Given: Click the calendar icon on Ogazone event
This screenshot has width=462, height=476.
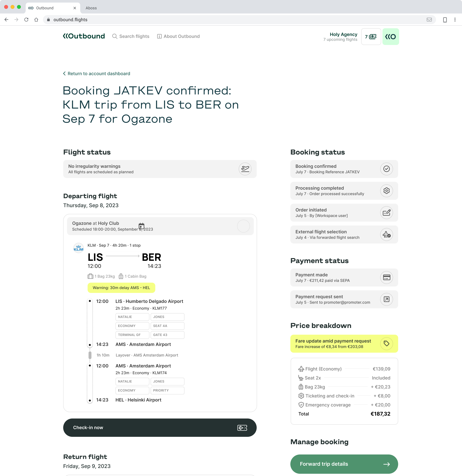Looking at the screenshot, I should (141, 226).
